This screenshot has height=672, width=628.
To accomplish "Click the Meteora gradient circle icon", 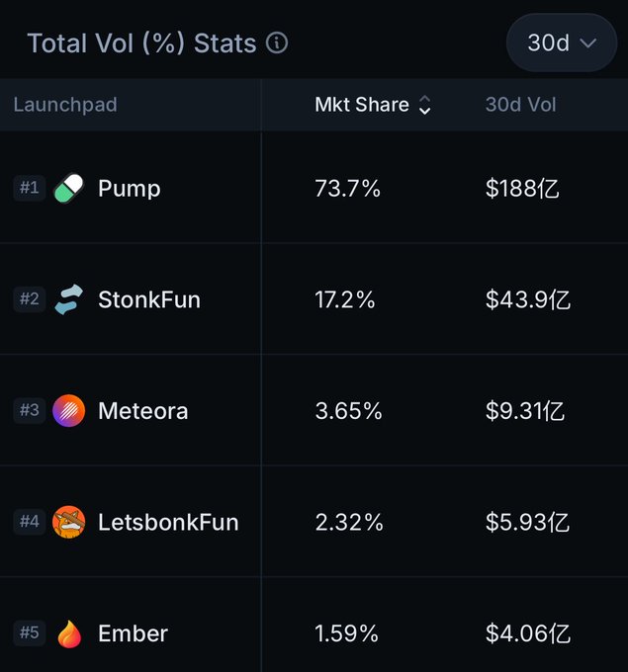I will tap(68, 410).
